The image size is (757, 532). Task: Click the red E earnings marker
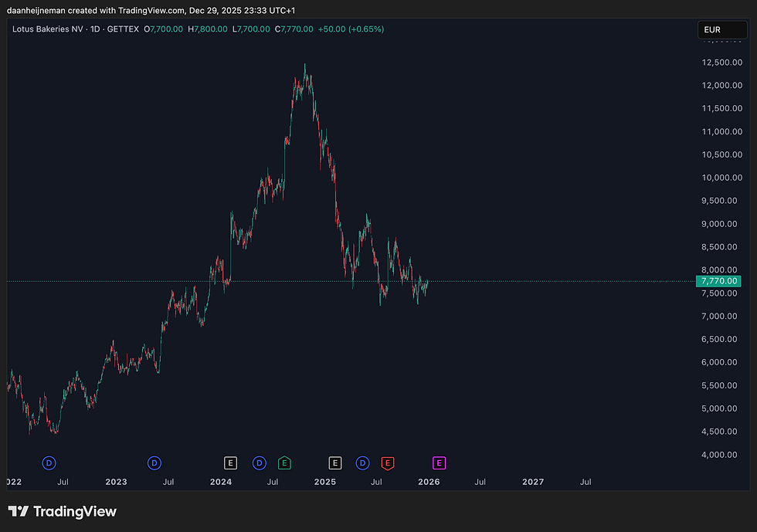pos(387,463)
